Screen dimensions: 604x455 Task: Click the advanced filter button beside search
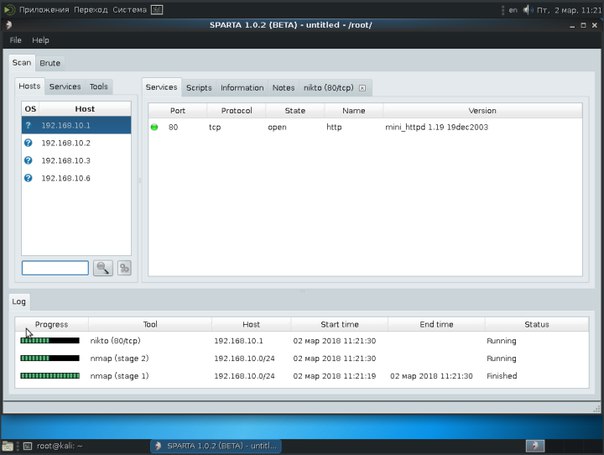tap(124, 268)
